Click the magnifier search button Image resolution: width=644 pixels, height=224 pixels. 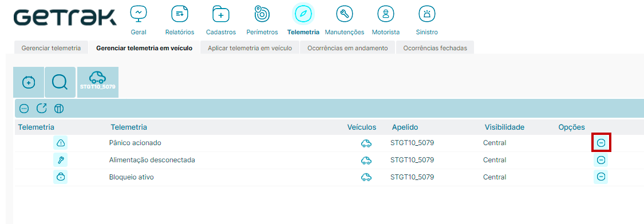[60, 82]
